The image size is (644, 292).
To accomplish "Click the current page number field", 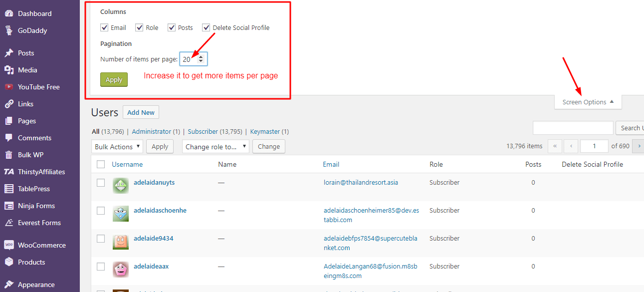I will point(594,146).
